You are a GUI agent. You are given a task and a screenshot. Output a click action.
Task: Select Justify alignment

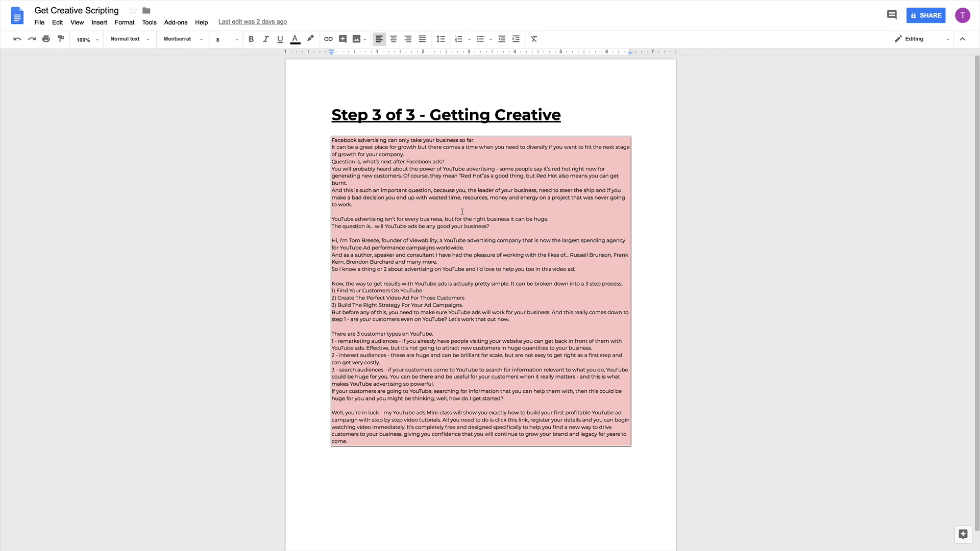tap(422, 39)
